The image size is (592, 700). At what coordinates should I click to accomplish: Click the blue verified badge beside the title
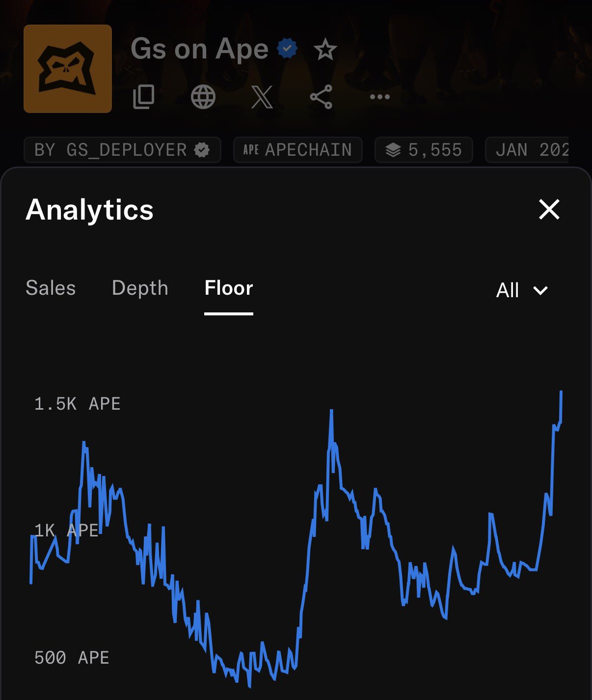click(287, 48)
